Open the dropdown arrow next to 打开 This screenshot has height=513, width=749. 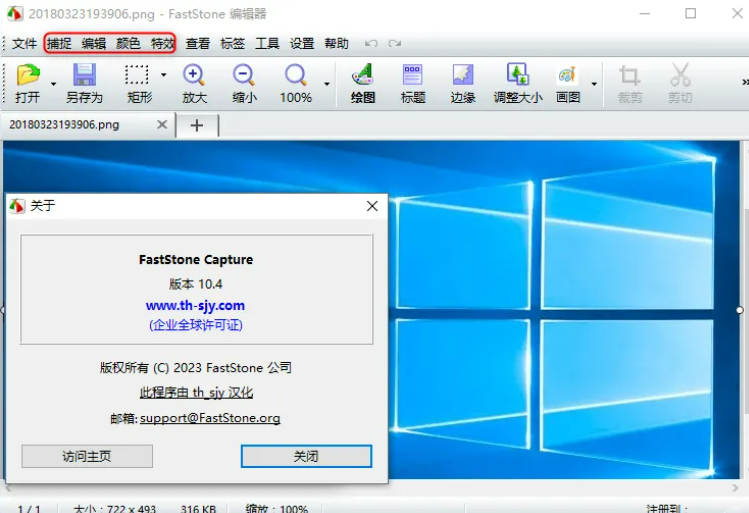pyautogui.click(x=54, y=84)
